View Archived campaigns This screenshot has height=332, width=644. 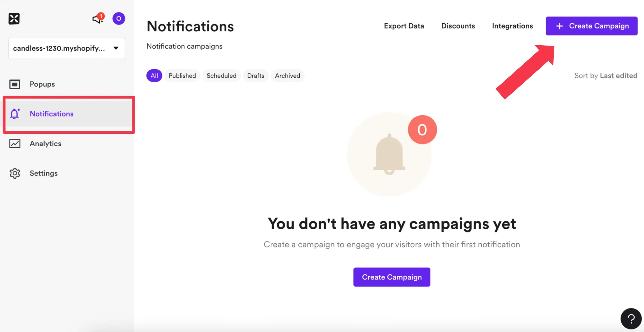tap(288, 76)
